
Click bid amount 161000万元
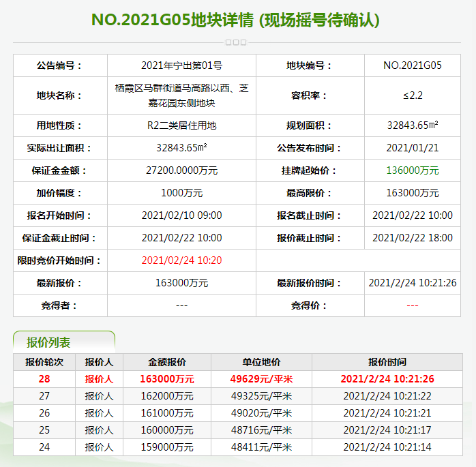pyautogui.click(x=167, y=412)
